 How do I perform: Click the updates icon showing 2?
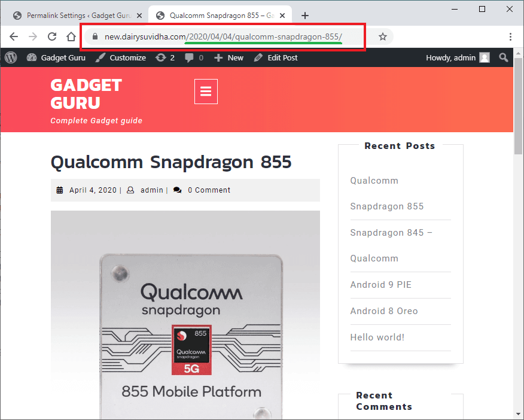tap(165, 57)
